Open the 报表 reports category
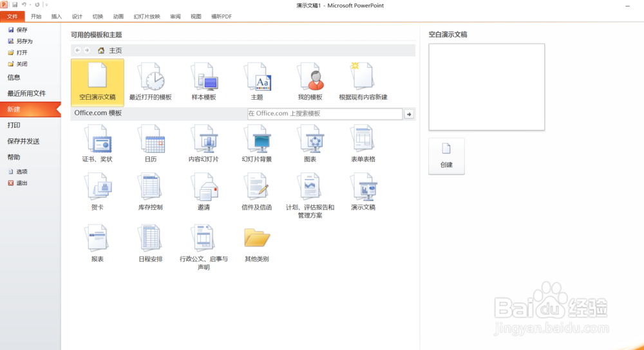 click(97, 243)
